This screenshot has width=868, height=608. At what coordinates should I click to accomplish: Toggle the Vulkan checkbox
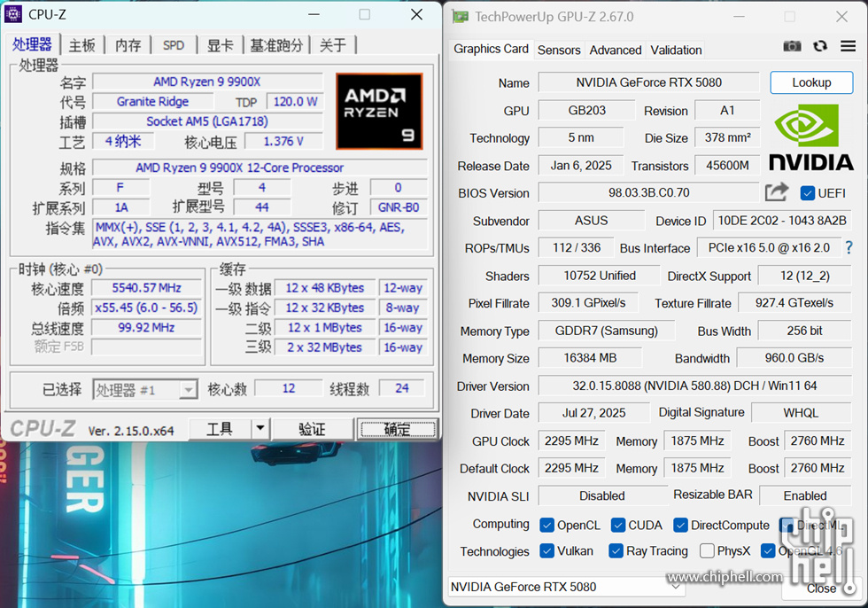tap(547, 551)
